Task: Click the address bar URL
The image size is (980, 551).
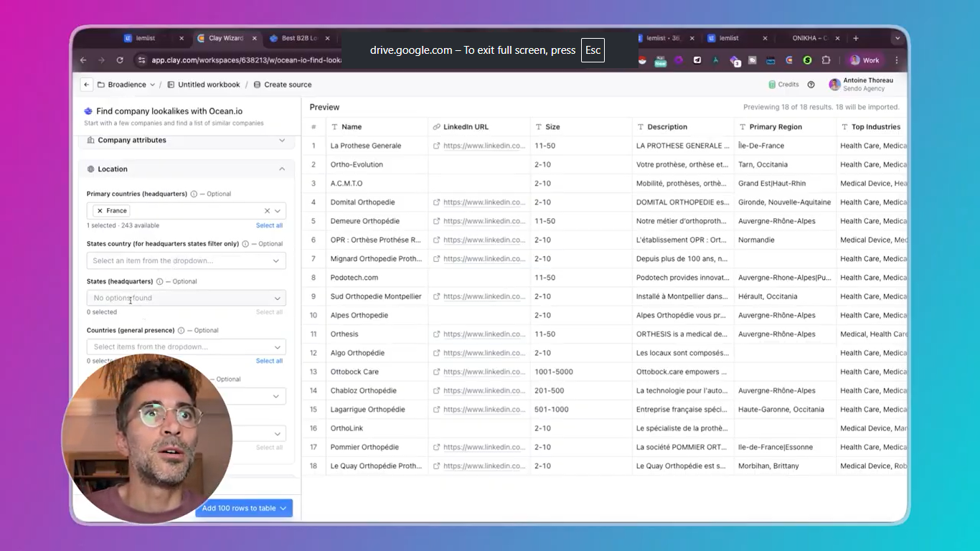Action: click(x=246, y=60)
